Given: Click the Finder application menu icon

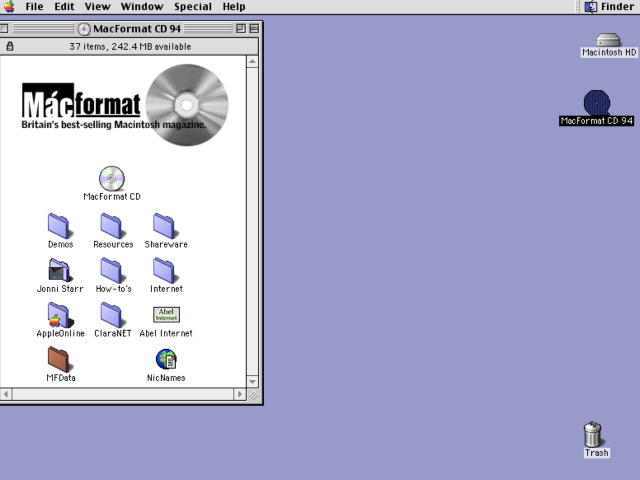Looking at the screenshot, I should pyautogui.click(x=591, y=7).
